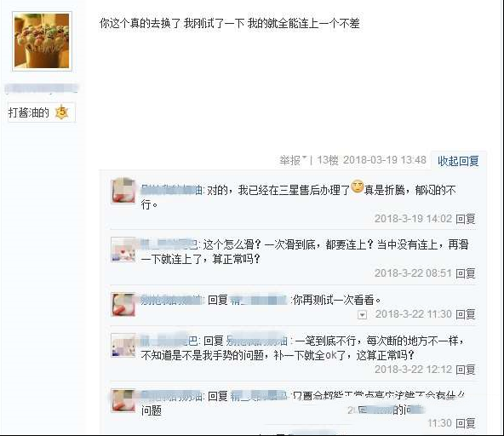The height and width of the screenshot is (436, 504).
Task: Open avatar beside 一笔到底不行 comment
Action: pyautogui.click(x=123, y=346)
